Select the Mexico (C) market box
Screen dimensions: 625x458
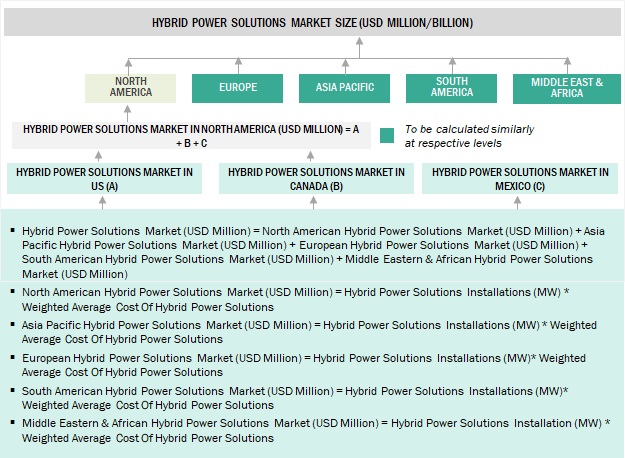pyautogui.click(x=520, y=179)
